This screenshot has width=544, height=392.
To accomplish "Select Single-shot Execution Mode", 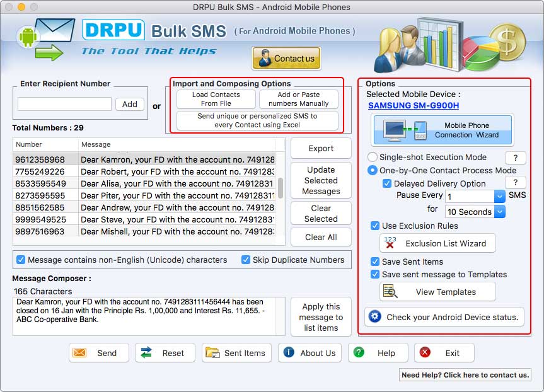I will [x=373, y=157].
